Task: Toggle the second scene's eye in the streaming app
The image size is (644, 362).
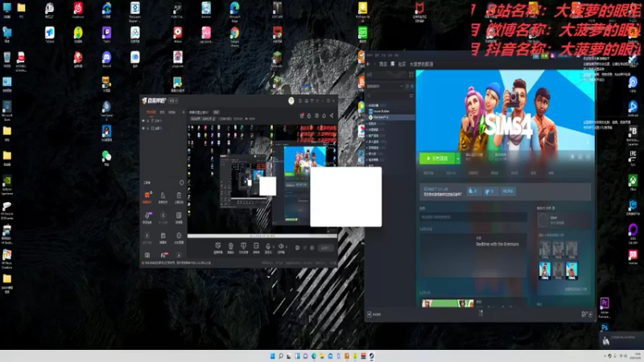Action: [143, 128]
